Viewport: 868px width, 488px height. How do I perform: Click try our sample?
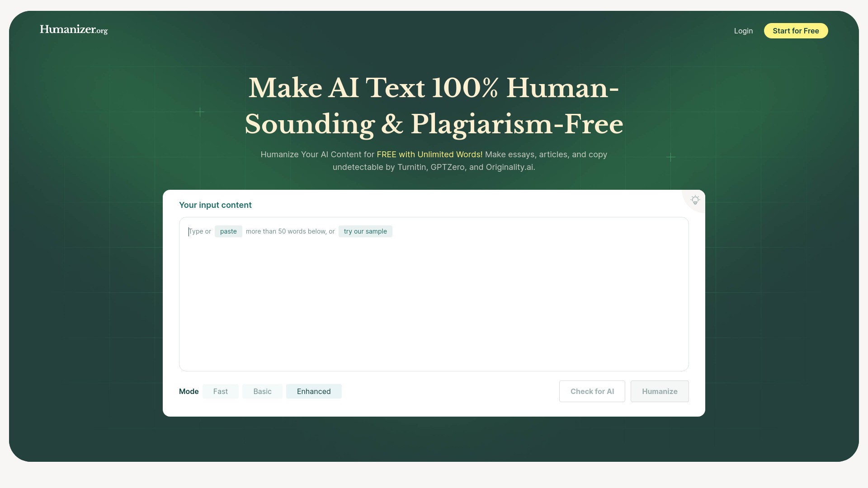tap(365, 231)
